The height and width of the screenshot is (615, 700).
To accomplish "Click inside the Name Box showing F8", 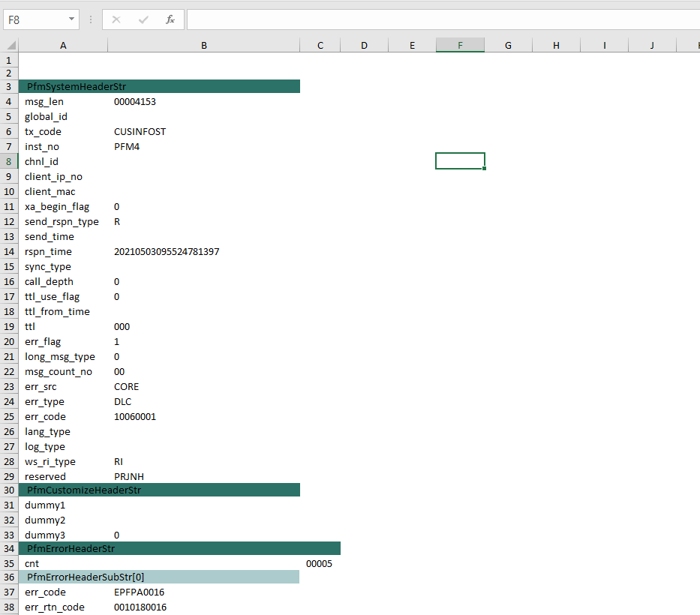I will [x=34, y=19].
